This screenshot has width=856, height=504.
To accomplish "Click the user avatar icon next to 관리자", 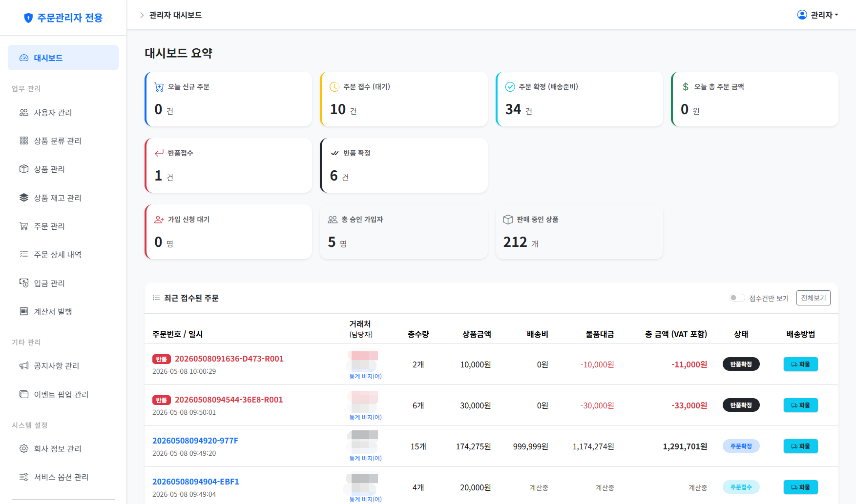I will (802, 15).
